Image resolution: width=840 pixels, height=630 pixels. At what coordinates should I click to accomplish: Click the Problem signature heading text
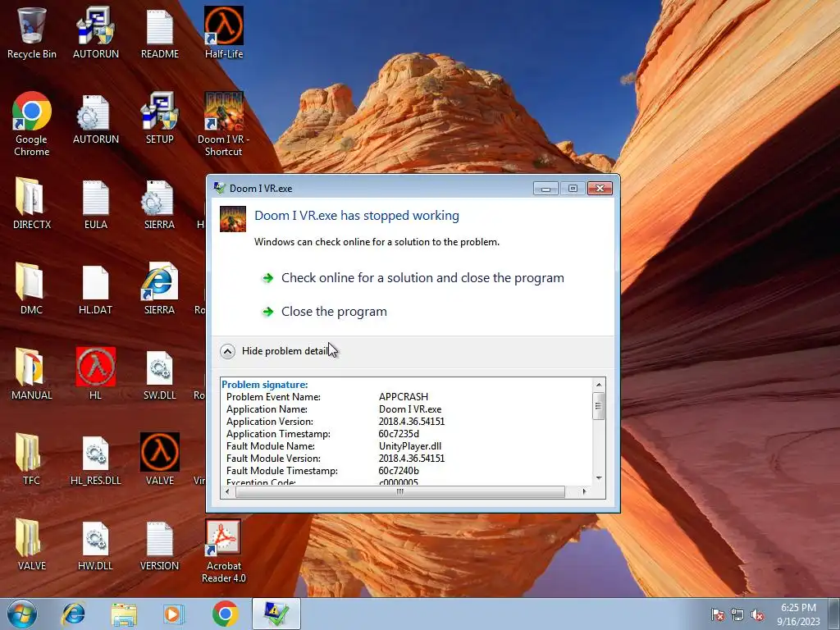(x=265, y=385)
